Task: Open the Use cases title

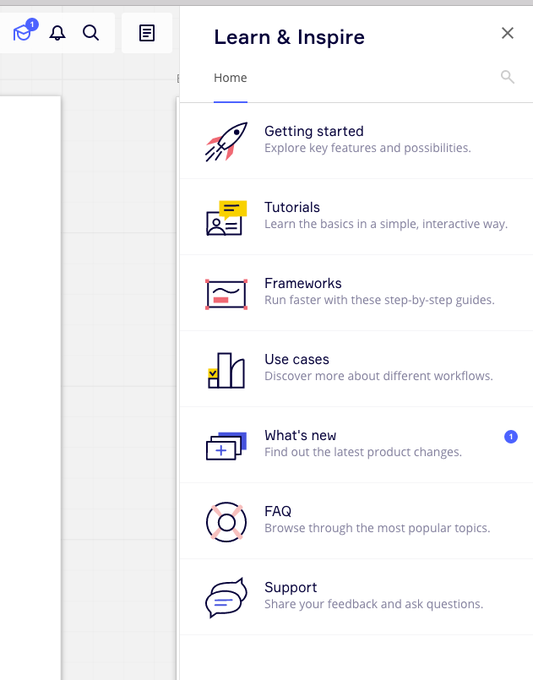Action: (297, 360)
